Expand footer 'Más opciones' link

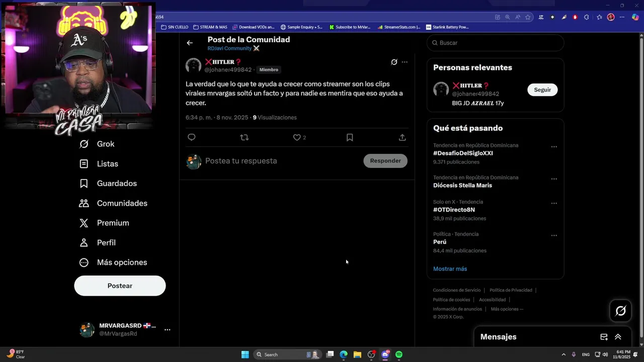pyautogui.click(x=507, y=309)
